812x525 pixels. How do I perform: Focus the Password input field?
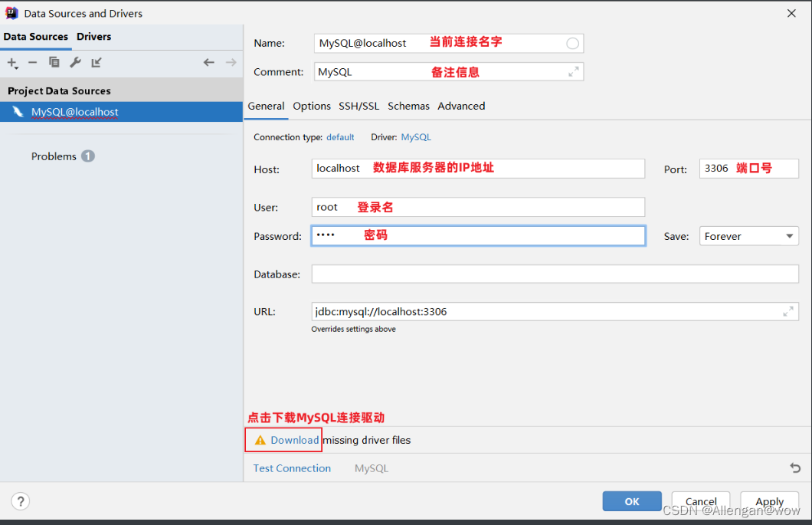[x=478, y=236]
